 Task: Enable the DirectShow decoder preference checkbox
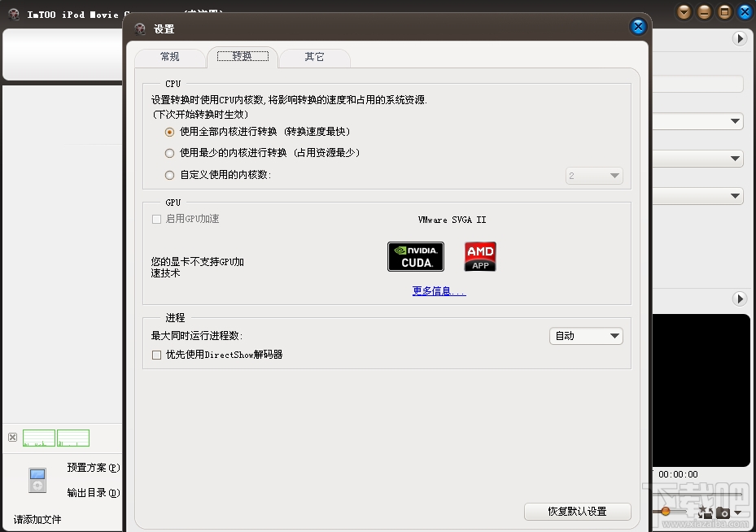(155, 355)
